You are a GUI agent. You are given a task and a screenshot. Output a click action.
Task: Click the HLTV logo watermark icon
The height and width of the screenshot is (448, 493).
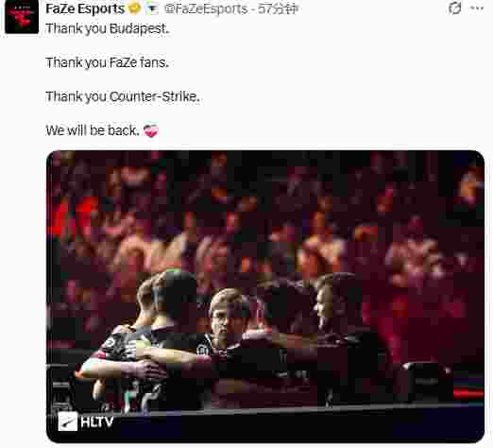point(67,422)
